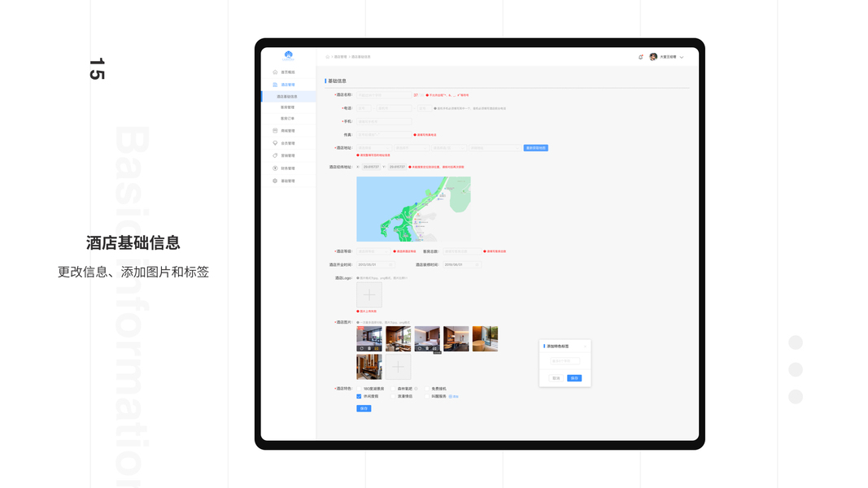Close the 添加特色标签 popup with the X
This screenshot has width=868, height=488.
(585, 346)
